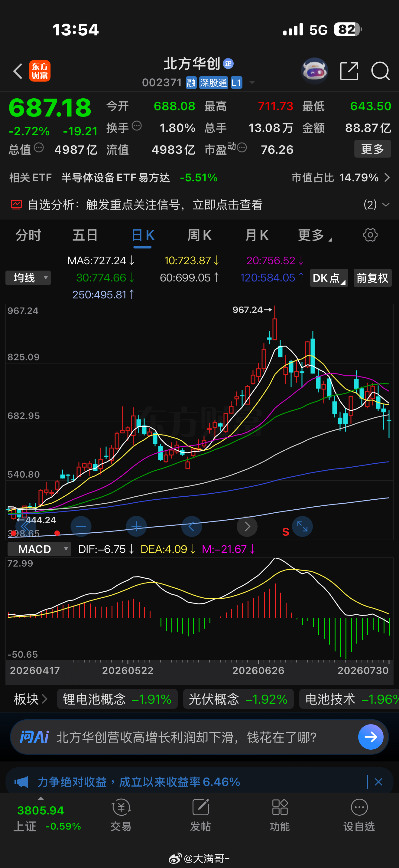Tap the 融 margin trading tag
The image size is (399, 868).
pyautogui.click(x=191, y=83)
